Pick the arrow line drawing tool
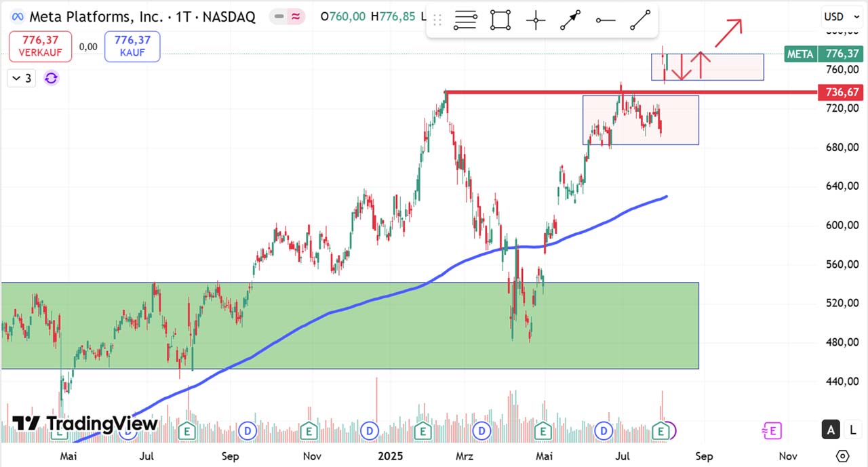 570,21
